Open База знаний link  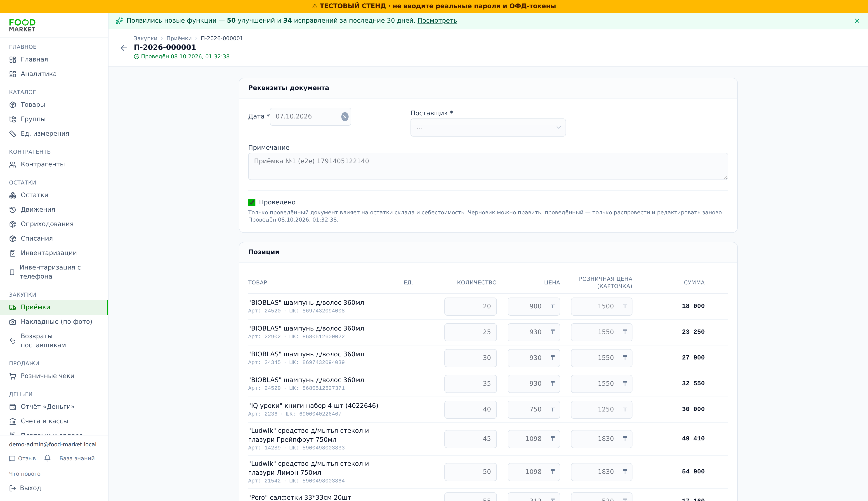[77, 458]
